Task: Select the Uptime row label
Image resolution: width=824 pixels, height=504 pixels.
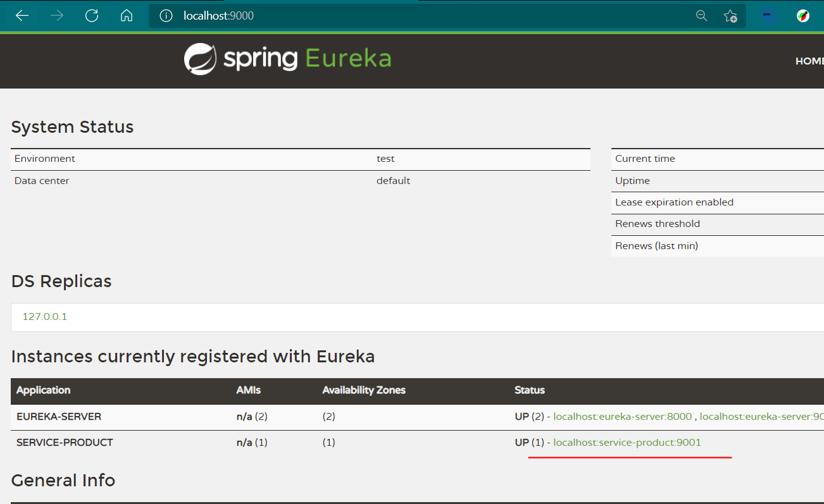Action: [632, 181]
